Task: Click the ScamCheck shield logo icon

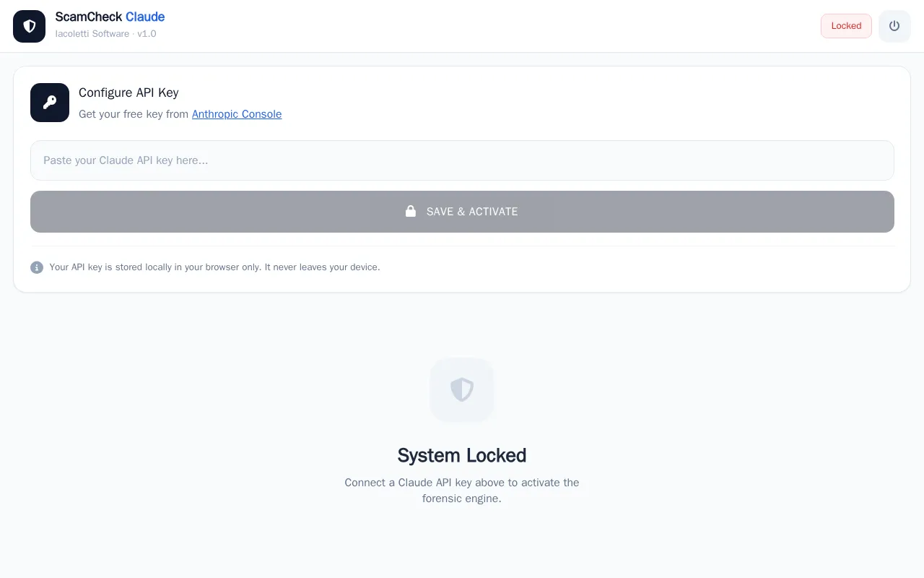Action: [x=29, y=26]
